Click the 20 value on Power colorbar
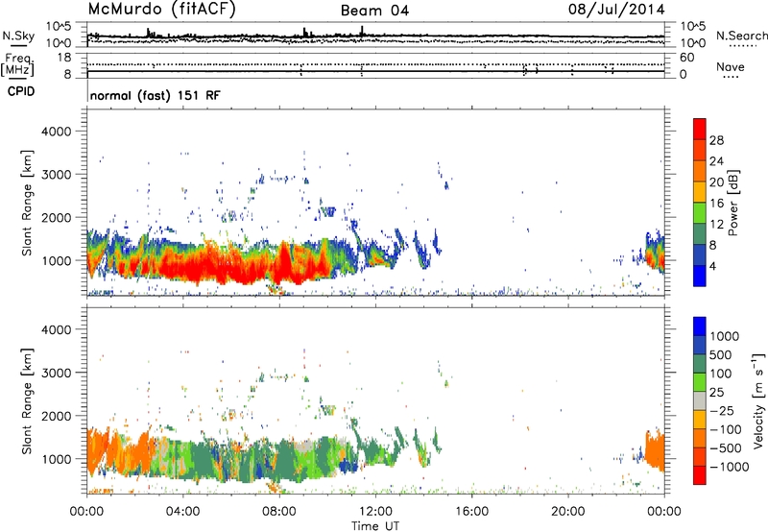The width and height of the screenshot is (768, 532). point(716,182)
